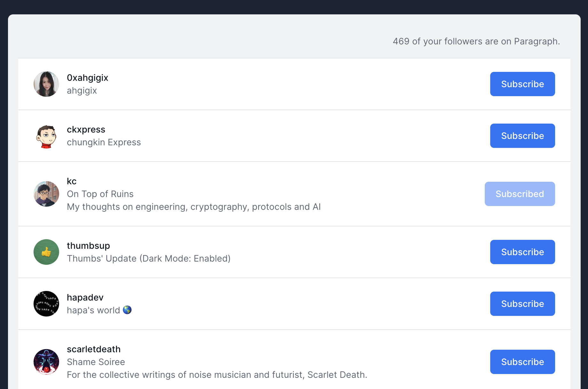Click the chungkin Express publication name
Image resolution: width=588 pixels, height=389 pixels.
(104, 142)
